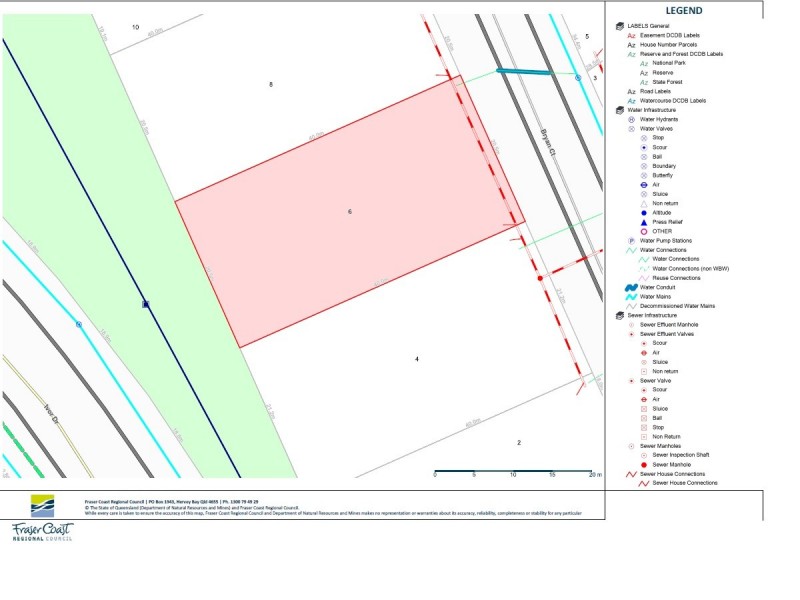This screenshot has height=600, width=800.
Task: Click the Reuse Connections legend line symbol
Action: [644, 279]
